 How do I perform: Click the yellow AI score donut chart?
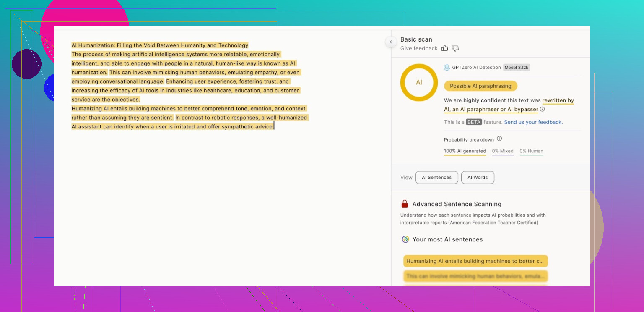(419, 82)
